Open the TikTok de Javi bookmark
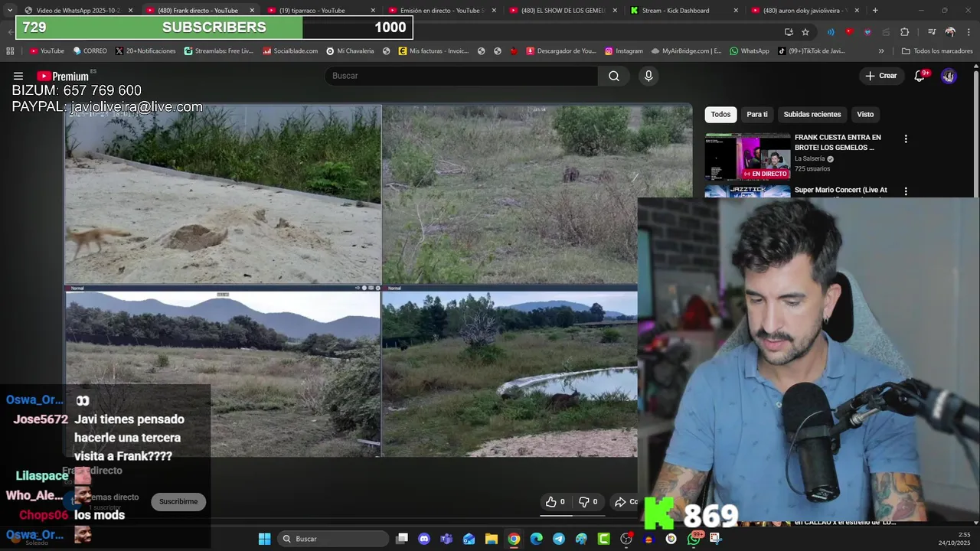 click(812, 51)
